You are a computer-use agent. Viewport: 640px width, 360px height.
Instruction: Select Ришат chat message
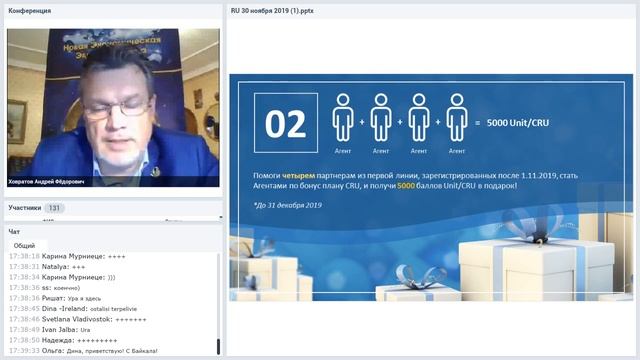[x=55, y=298]
